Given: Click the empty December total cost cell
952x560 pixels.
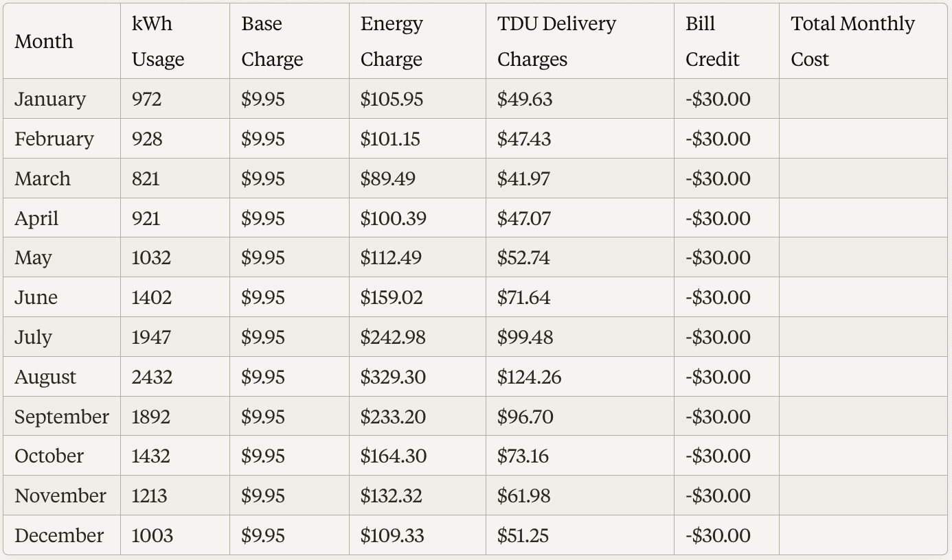Looking at the screenshot, I should pyautogui.click(x=863, y=535).
